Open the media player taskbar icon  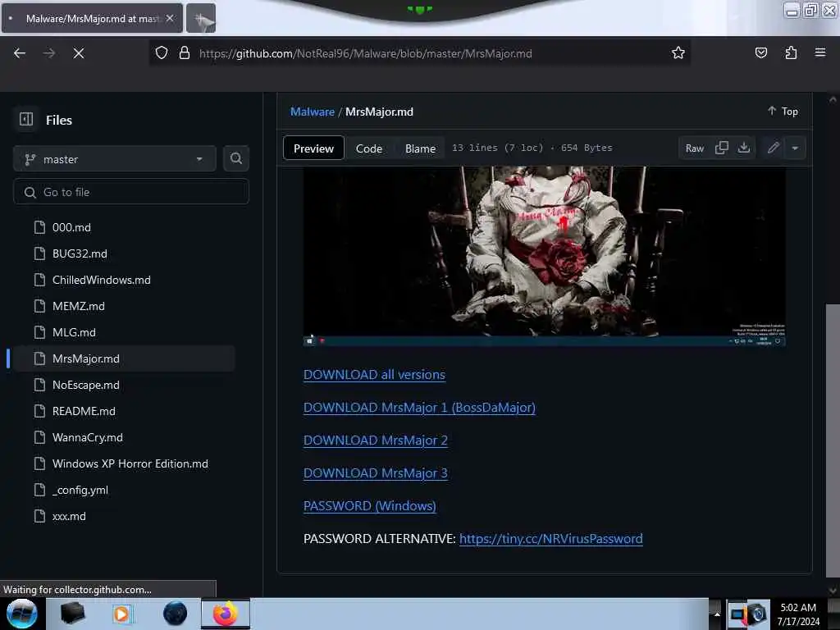[121, 614]
